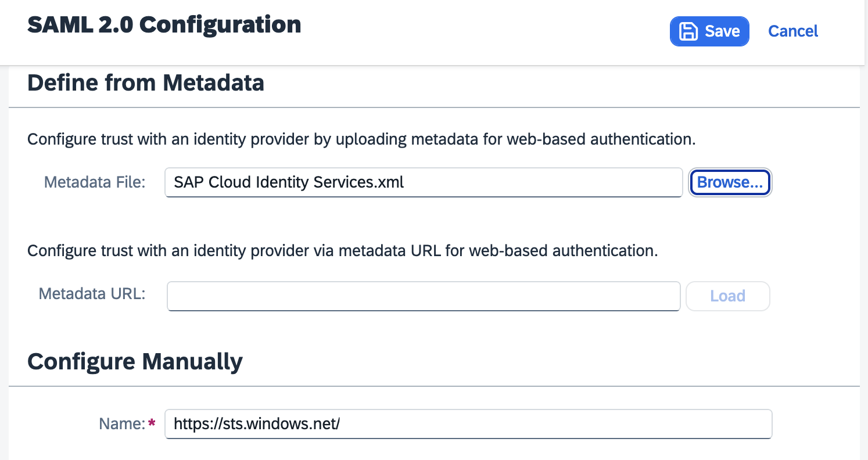Click the Load button beside Metadata URL

[x=727, y=296]
